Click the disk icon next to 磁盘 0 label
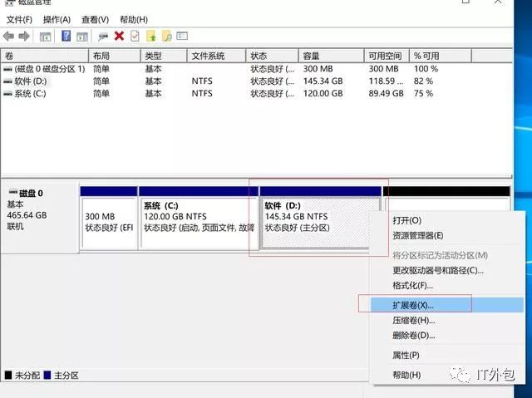Viewport: 532px width, 398px height. pyautogui.click(x=13, y=192)
